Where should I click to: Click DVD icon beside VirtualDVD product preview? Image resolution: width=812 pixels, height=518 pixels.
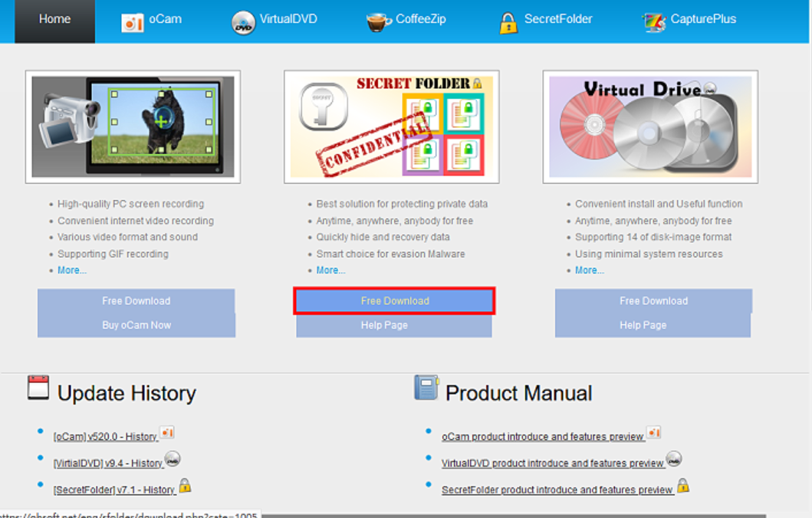674,459
